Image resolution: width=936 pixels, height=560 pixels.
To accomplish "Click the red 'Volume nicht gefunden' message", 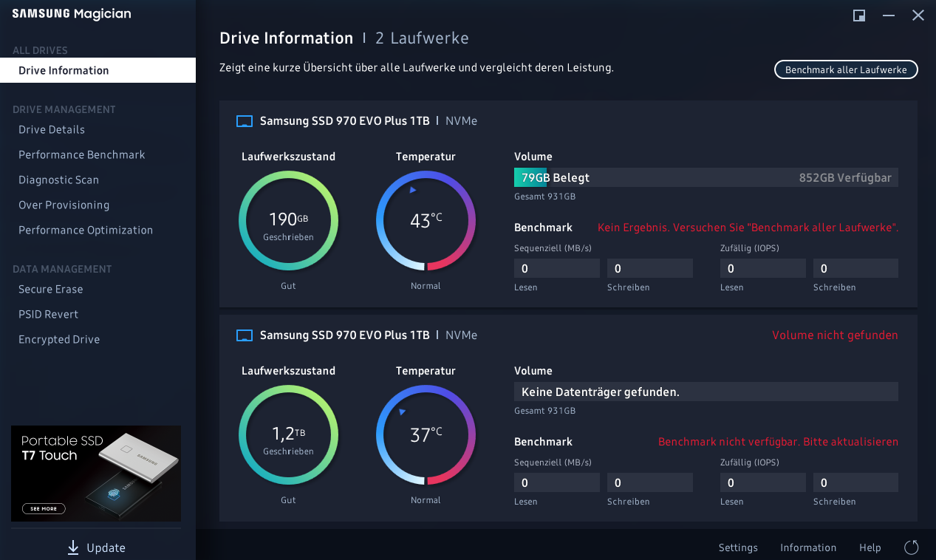I will coord(835,335).
